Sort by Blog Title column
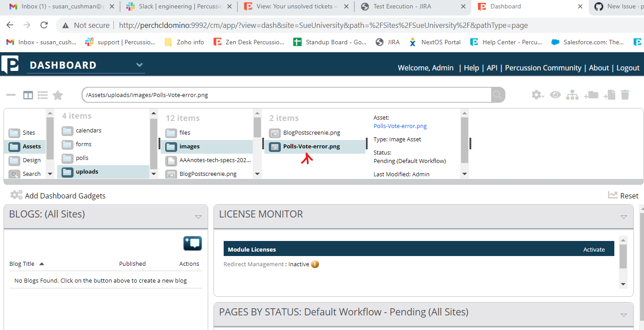This screenshot has height=330, width=644. [x=27, y=264]
